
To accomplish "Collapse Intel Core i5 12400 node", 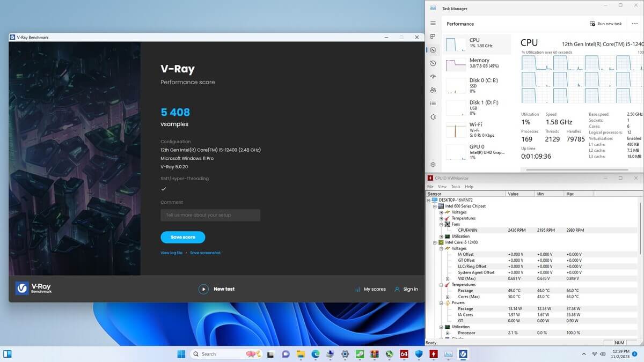I will point(435,242).
